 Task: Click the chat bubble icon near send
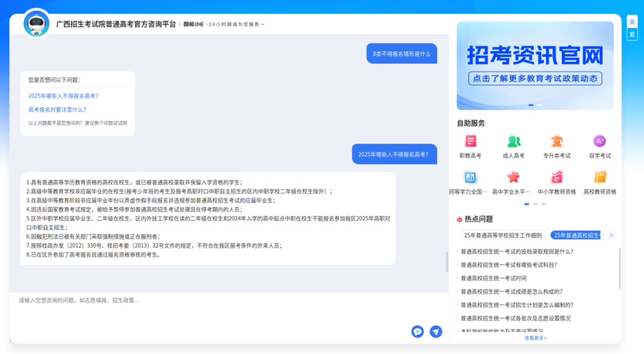(417, 331)
